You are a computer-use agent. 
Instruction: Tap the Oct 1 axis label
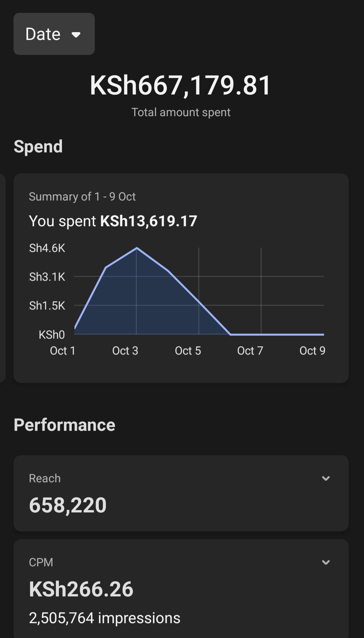click(63, 350)
